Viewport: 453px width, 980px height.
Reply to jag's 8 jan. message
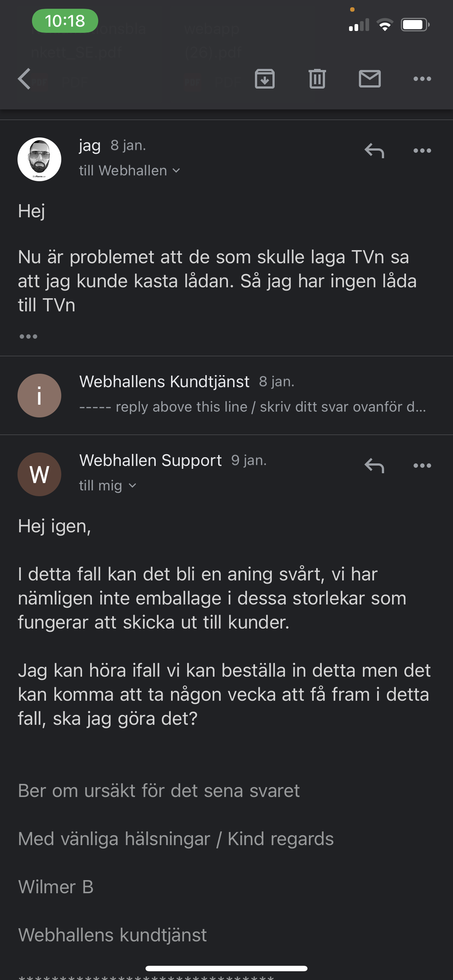pos(374,151)
